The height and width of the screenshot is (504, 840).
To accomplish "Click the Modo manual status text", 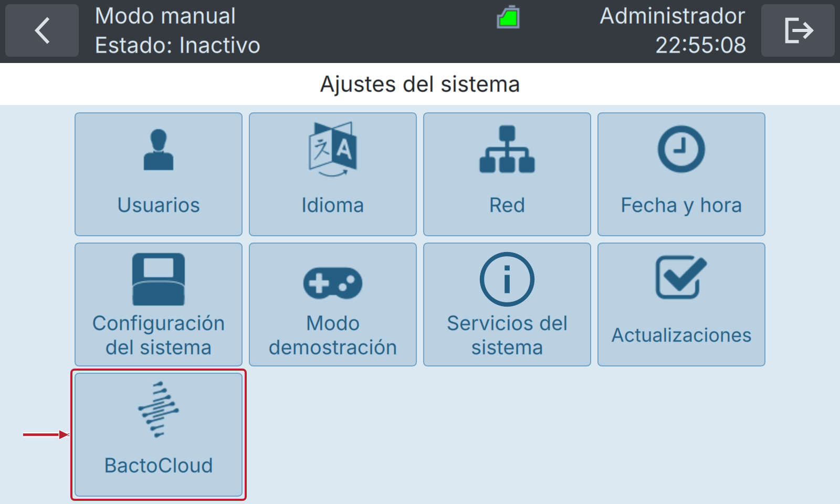I will 165,16.
